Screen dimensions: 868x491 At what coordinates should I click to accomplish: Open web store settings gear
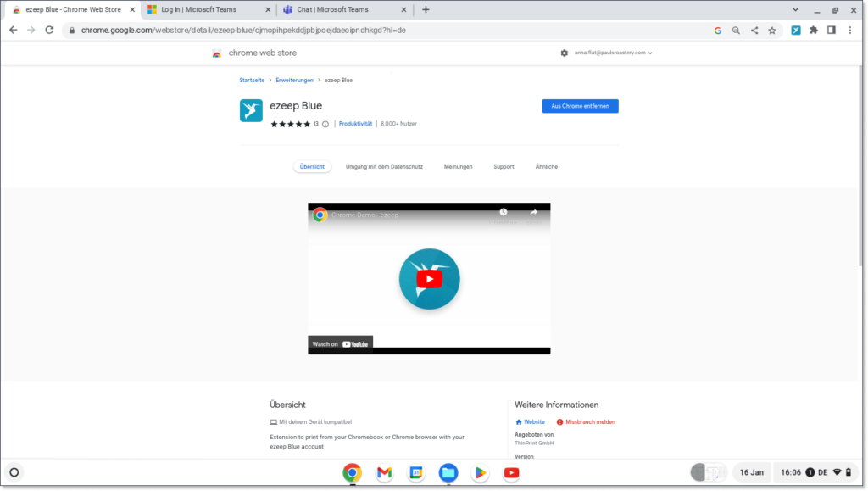click(x=564, y=53)
